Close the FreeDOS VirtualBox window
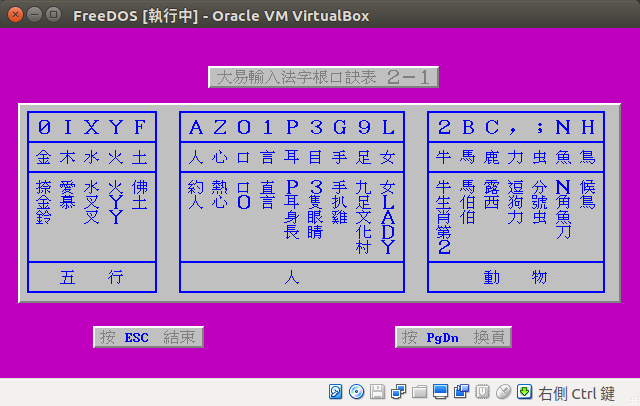 click(13, 15)
